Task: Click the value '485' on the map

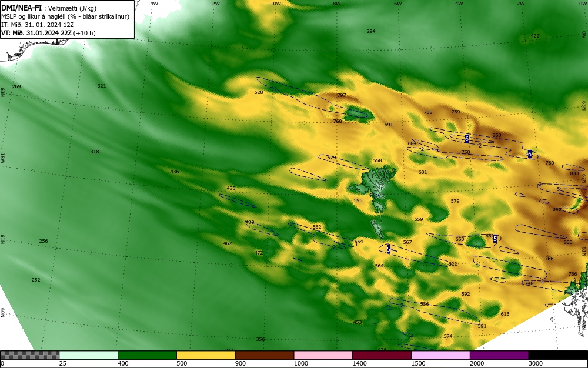Action: tap(231, 189)
